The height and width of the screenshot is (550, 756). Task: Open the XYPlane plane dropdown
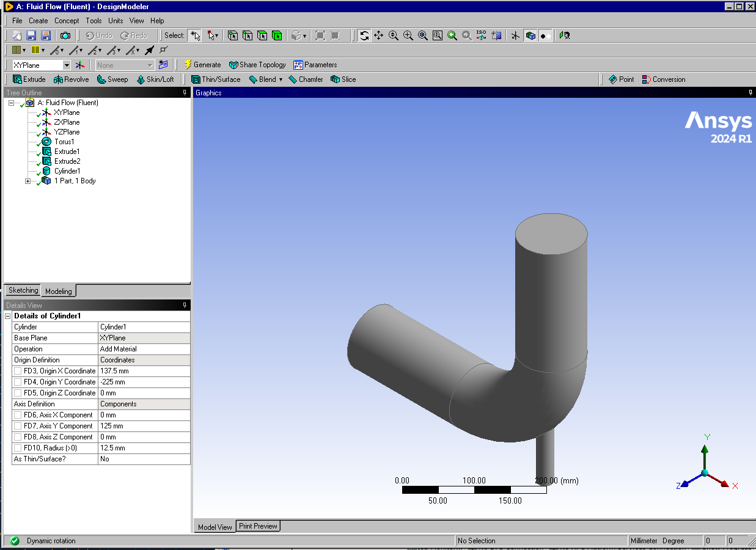[67, 65]
